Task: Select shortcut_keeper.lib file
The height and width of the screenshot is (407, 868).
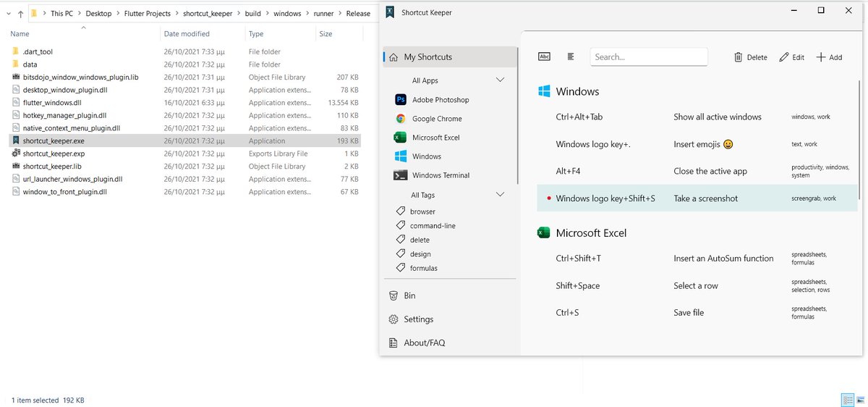Action: 51,167
